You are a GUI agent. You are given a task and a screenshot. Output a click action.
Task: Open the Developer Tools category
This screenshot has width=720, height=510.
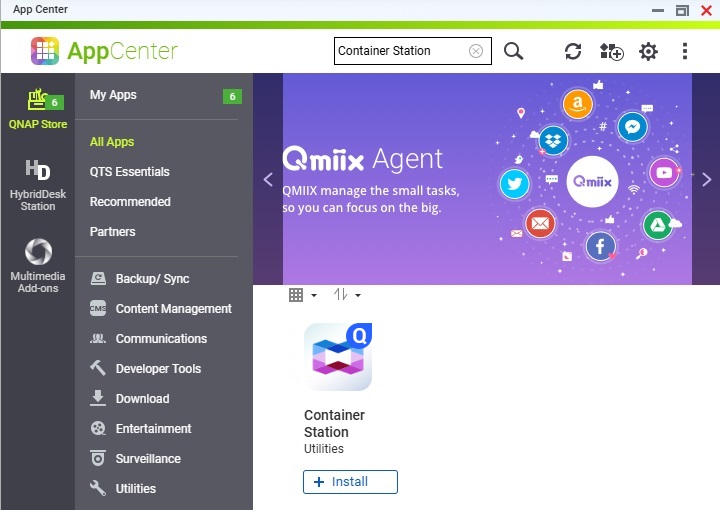pos(158,369)
